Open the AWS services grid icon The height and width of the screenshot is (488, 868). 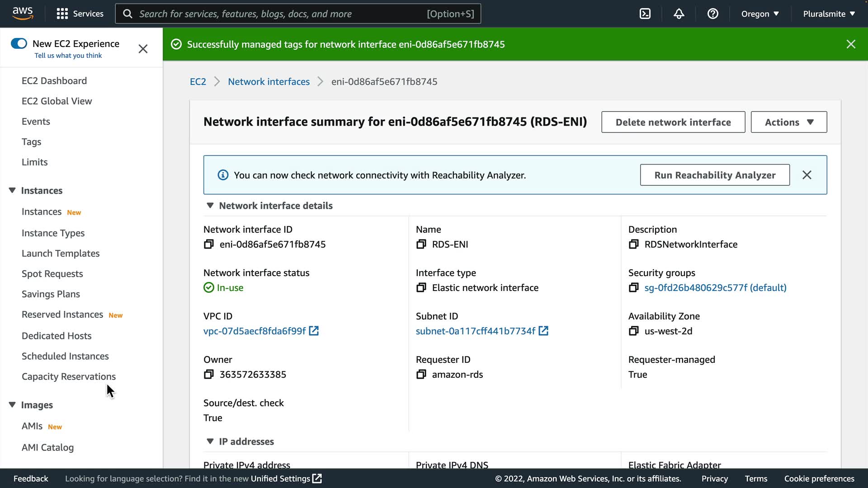click(x=62, y=14)
